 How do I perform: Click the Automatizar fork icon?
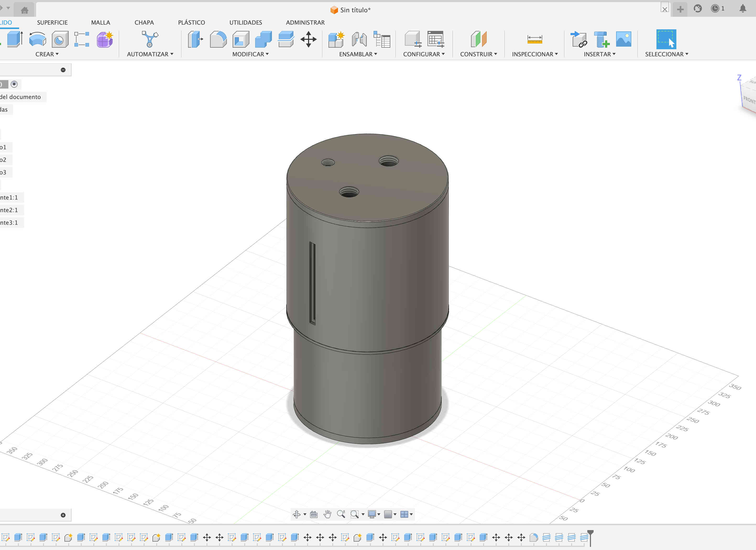pyautogui.click(x=150, y=39)
